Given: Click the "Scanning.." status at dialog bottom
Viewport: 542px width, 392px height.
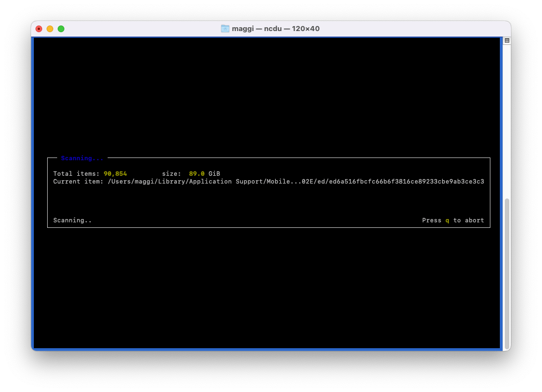Looking at the screenshot, I should [72, 220].
